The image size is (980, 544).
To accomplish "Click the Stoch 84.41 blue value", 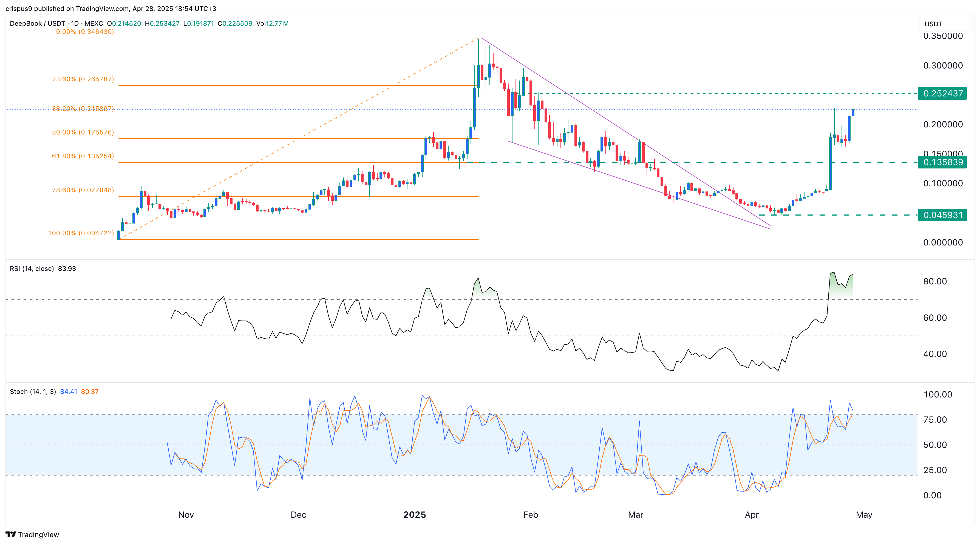I will pyautogui.click(x=69, y=391).
